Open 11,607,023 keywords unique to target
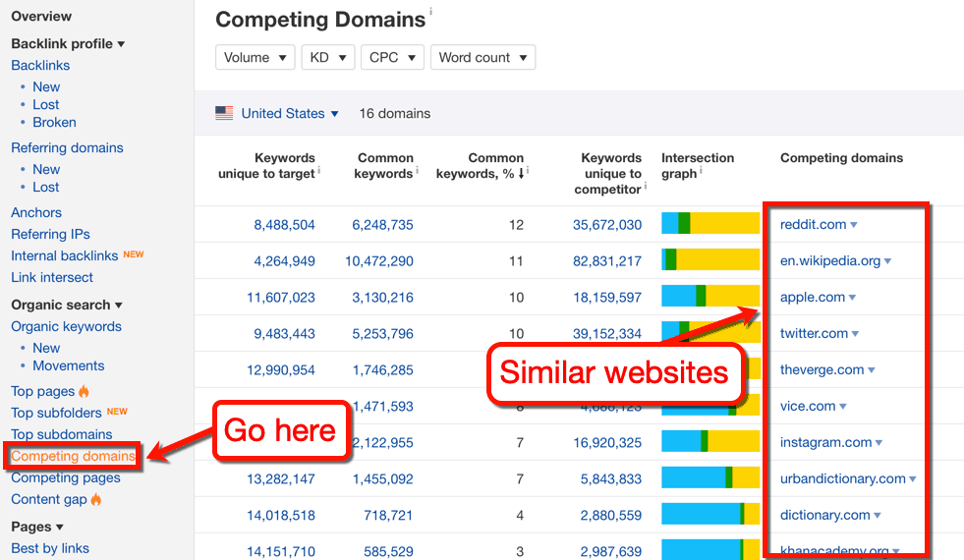The height and width of the screenshot is (560, 964). 281,298
